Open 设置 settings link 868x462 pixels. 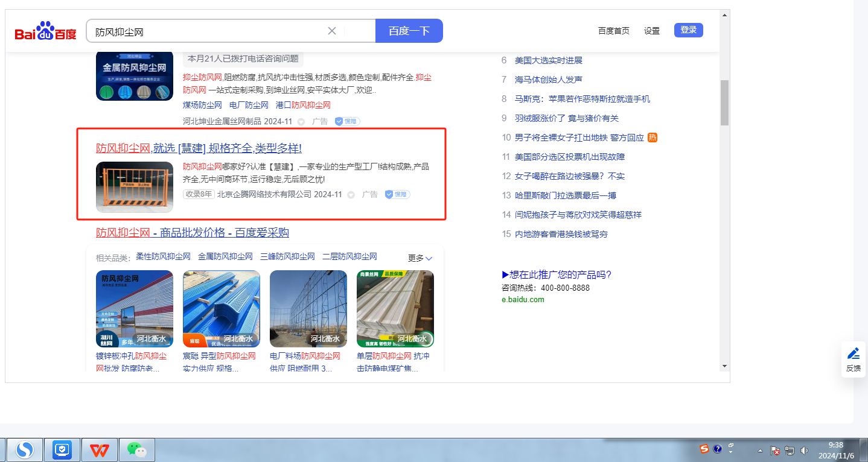tap(652, 31)
